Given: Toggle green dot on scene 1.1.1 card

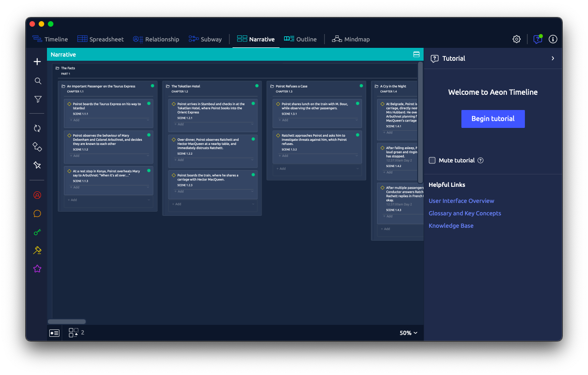Looking at the screenshot, I should tap(149, 104).
